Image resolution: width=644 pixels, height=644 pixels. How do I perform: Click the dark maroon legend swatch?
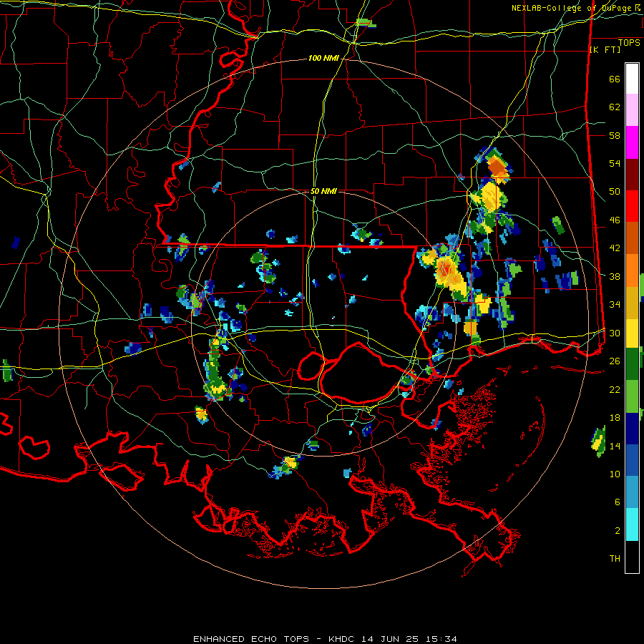point(632,174)
